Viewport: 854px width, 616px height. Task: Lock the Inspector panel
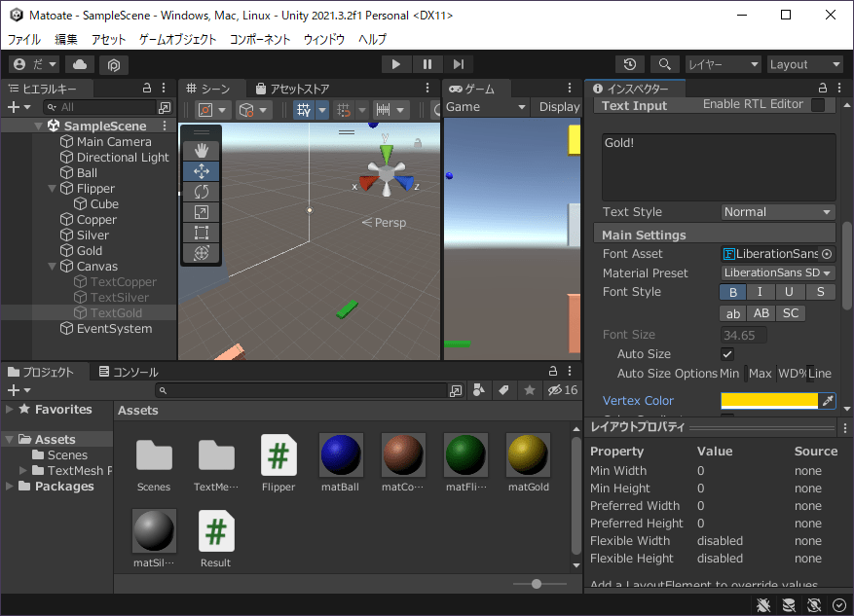[823, 89]
